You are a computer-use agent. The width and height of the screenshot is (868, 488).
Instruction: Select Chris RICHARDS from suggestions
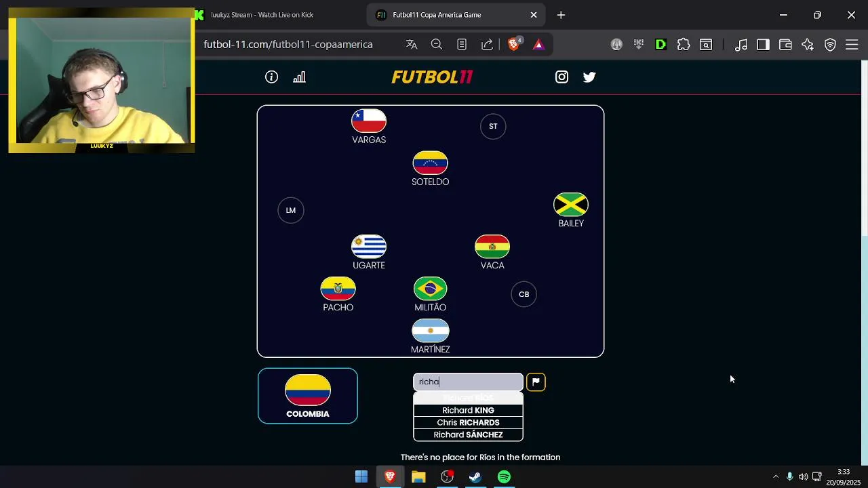coord(468,422)
